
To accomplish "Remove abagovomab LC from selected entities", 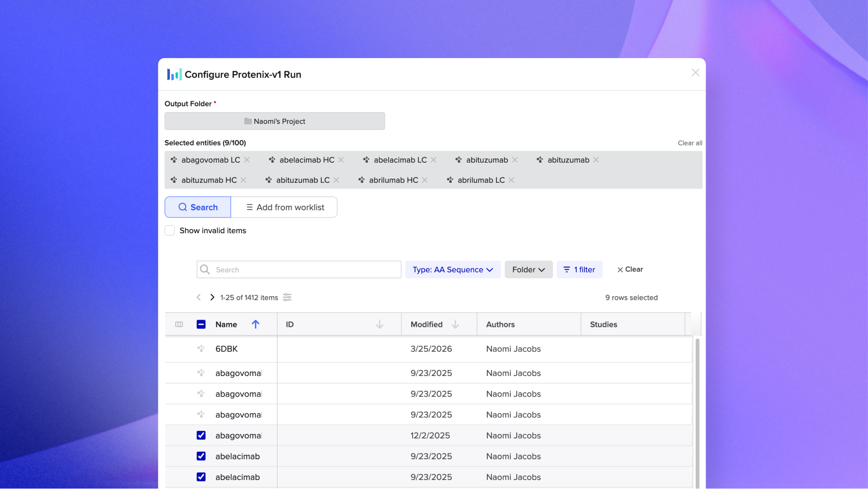I will click(247, 160).
